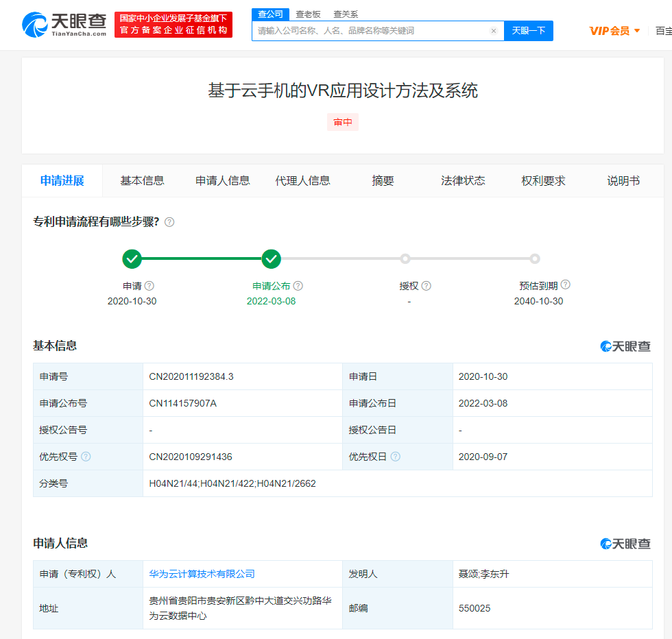Click the question mark beside 申请公布
The width and height of the screenshot is (672, 639).
pyautogui.click(x=297, y=286)
